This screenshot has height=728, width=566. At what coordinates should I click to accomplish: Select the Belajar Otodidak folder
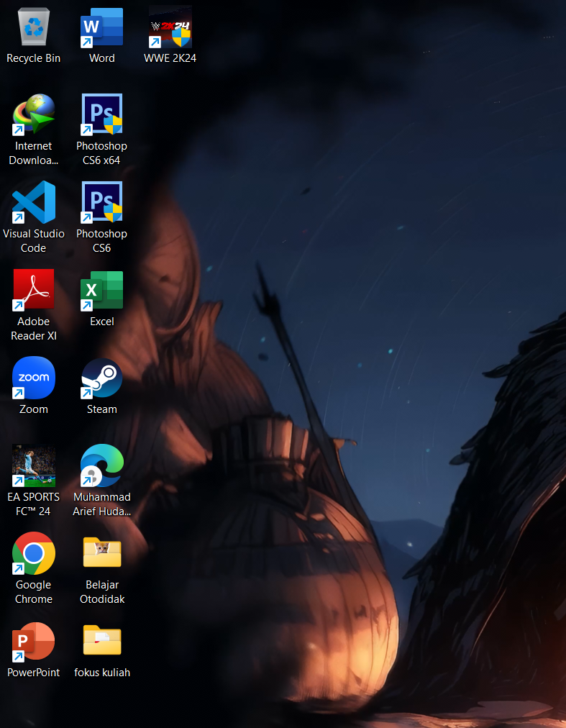pyautogui.click(x=101, y=553)
